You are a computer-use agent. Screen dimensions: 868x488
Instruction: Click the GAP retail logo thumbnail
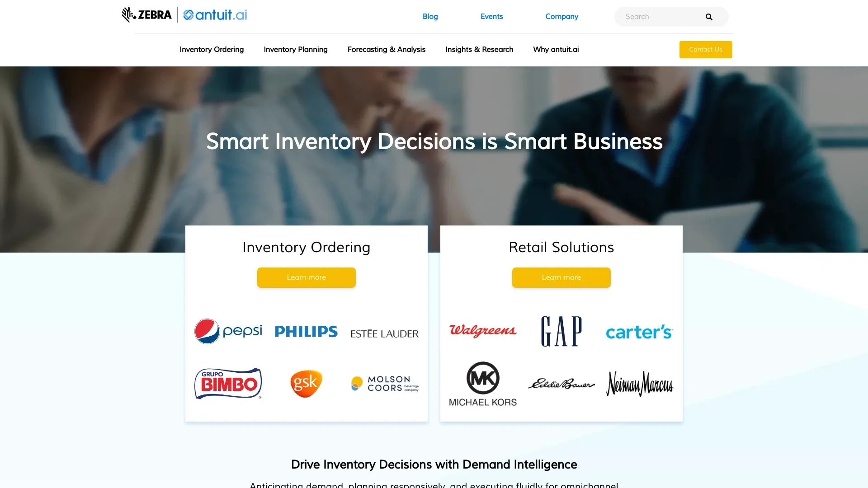561,331
